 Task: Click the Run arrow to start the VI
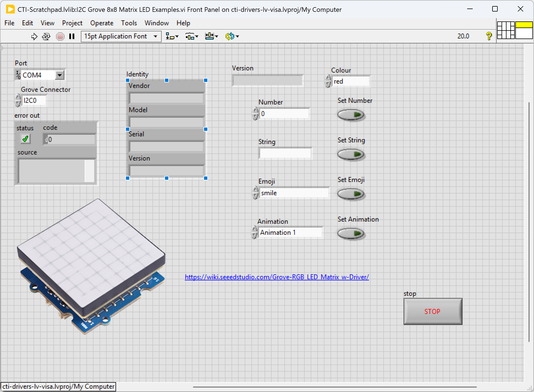point(34,36)
